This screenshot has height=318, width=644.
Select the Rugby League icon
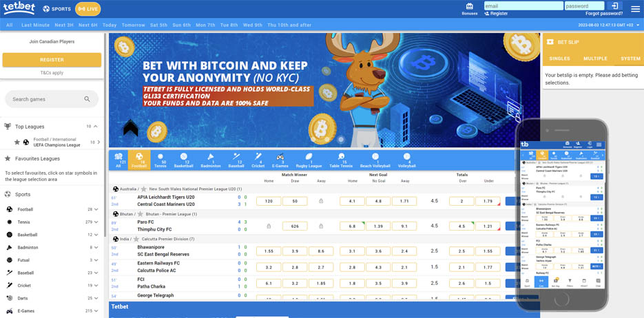click(x=309, y=160)
